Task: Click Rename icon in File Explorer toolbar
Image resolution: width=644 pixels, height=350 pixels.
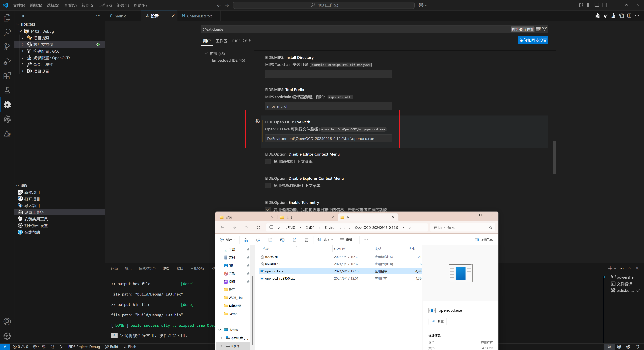Action: [282, 240]
